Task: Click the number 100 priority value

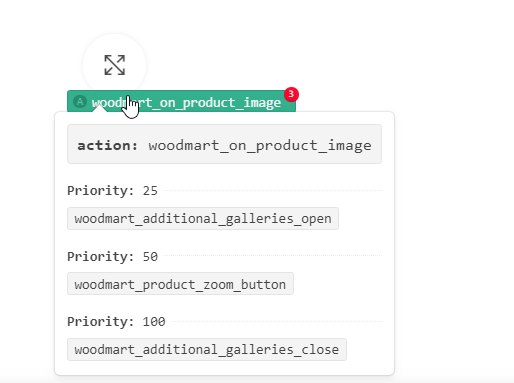Action: tap(154, 322)
